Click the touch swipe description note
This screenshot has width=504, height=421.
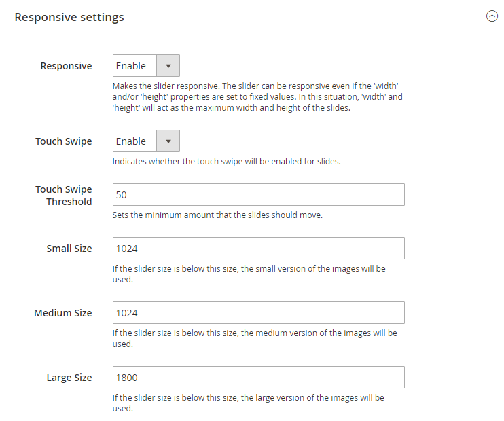226,161
